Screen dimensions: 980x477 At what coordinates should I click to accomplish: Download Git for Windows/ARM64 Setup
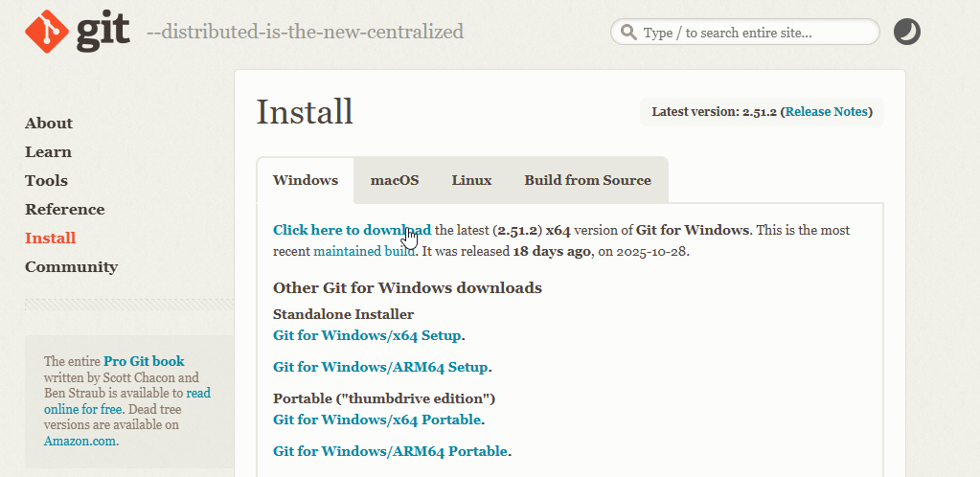click(x=380, y=367)
